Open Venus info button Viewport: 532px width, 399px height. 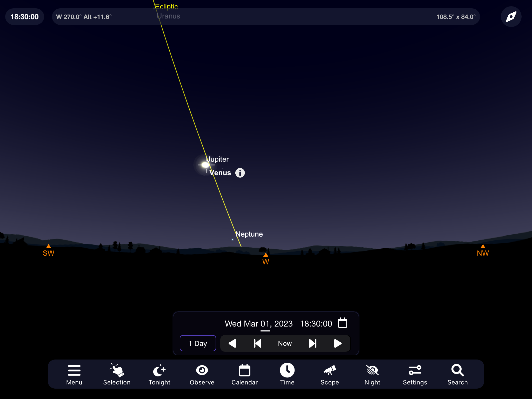coord(240,173)
